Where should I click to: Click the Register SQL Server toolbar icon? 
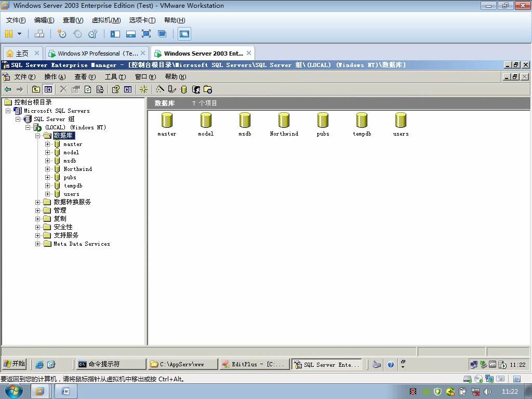coord(172,89)
